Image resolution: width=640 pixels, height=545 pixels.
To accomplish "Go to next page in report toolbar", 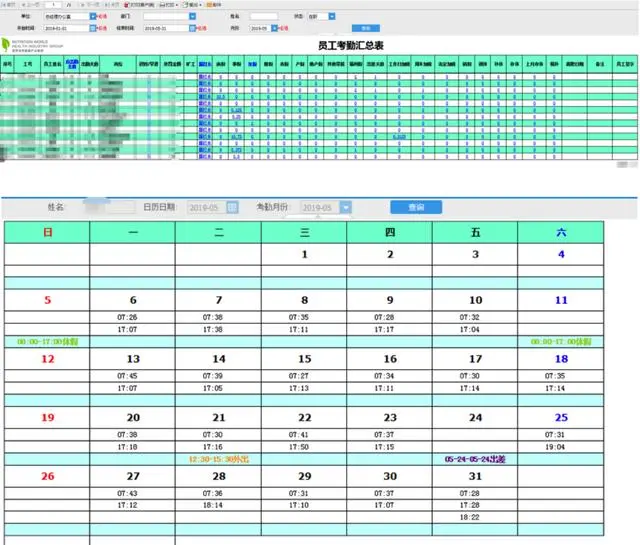I will 90,4.
